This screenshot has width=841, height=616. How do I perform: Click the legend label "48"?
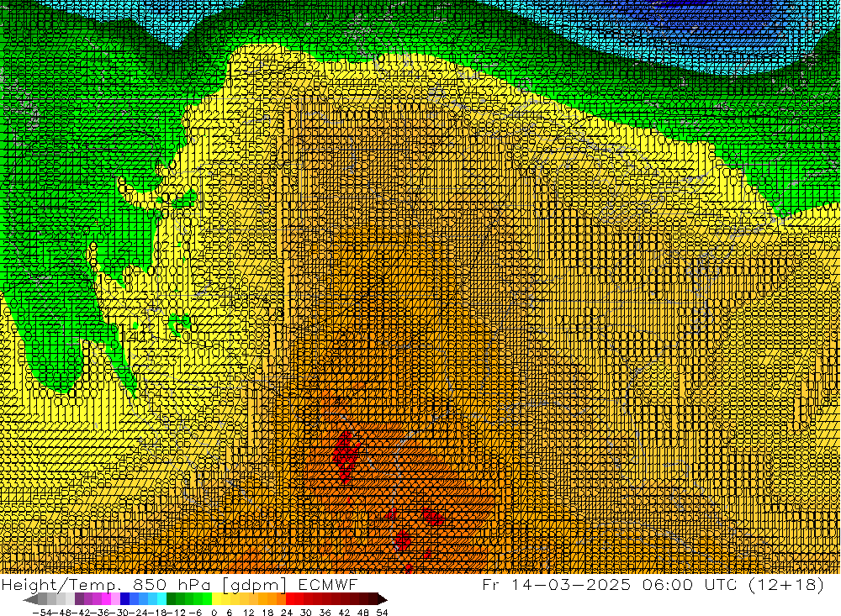click(x=362, y=613)
